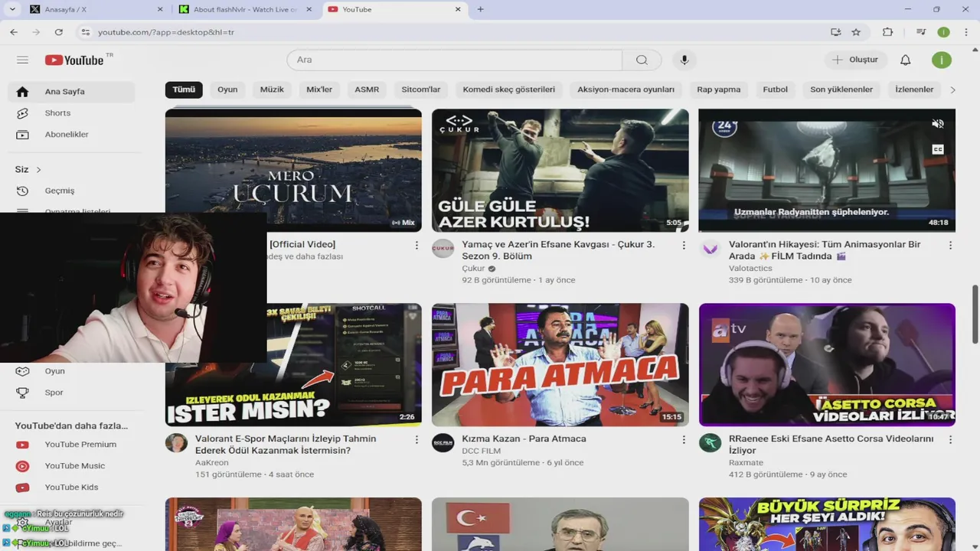The image size is (980, 551).
Task: Select the Tümü filter chip
Action: 184,90
